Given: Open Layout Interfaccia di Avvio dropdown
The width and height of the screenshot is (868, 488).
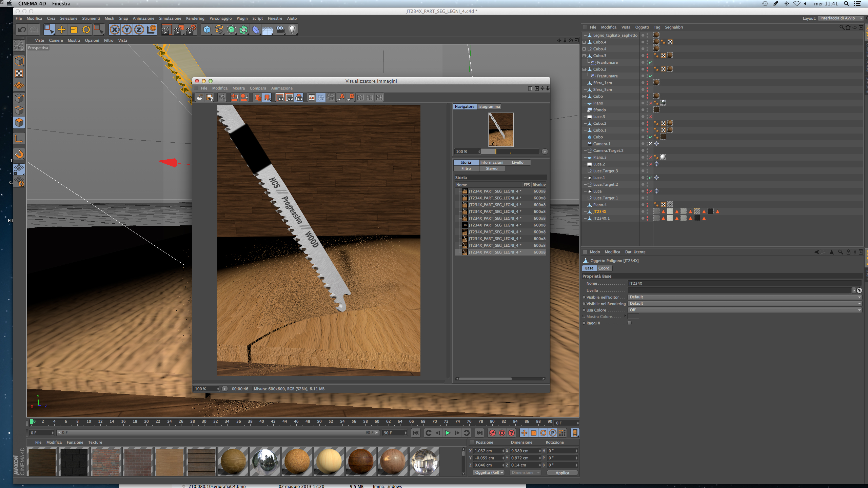Looking at the screenshot, I should tap(841, 18).
